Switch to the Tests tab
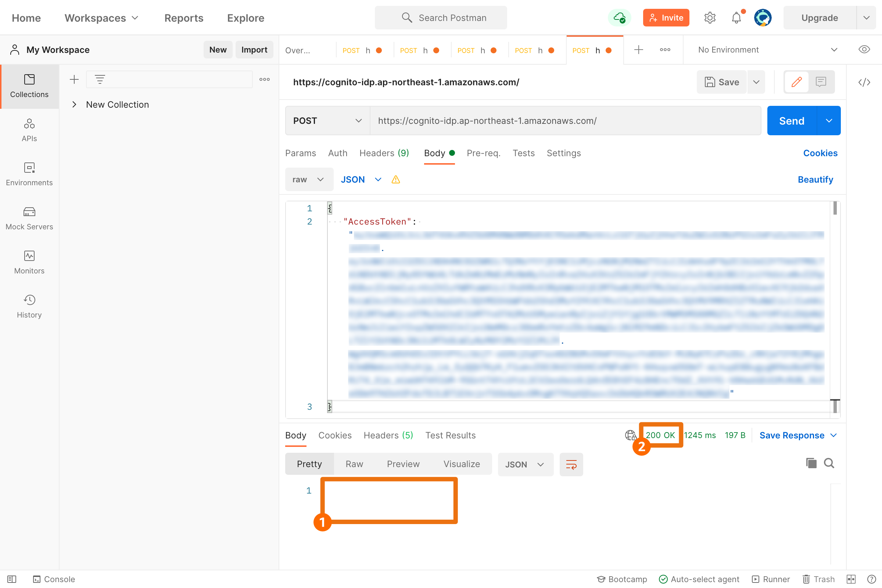The width and height of the screenshot is (882, 588). (x=523, y=153)
